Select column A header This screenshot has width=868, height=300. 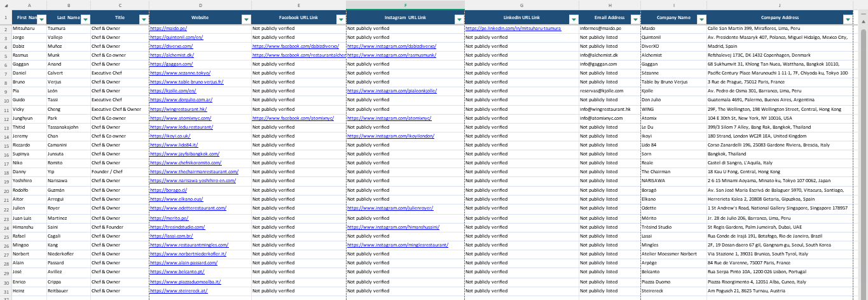tap(29, 4)
